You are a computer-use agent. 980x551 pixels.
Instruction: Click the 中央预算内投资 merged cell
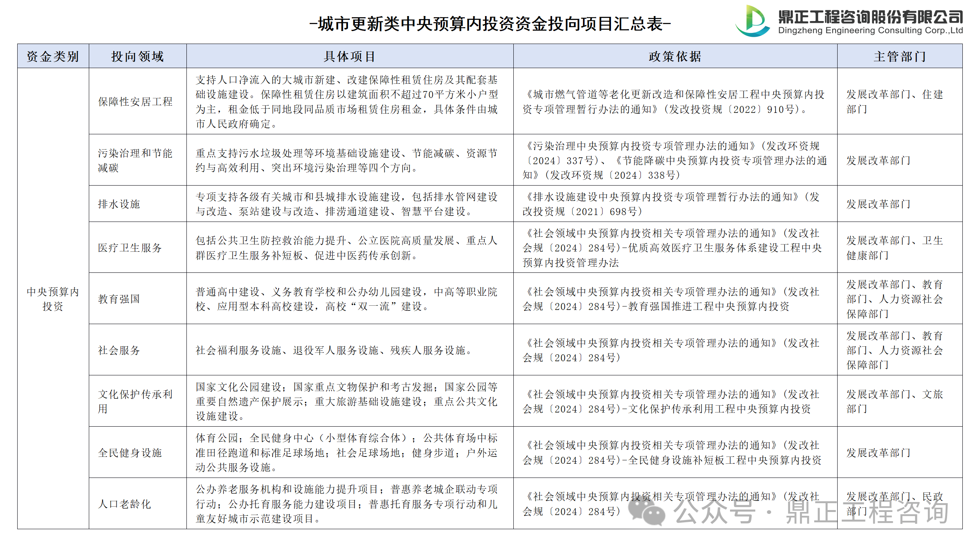pyautogui.click(x=53, y=299)
